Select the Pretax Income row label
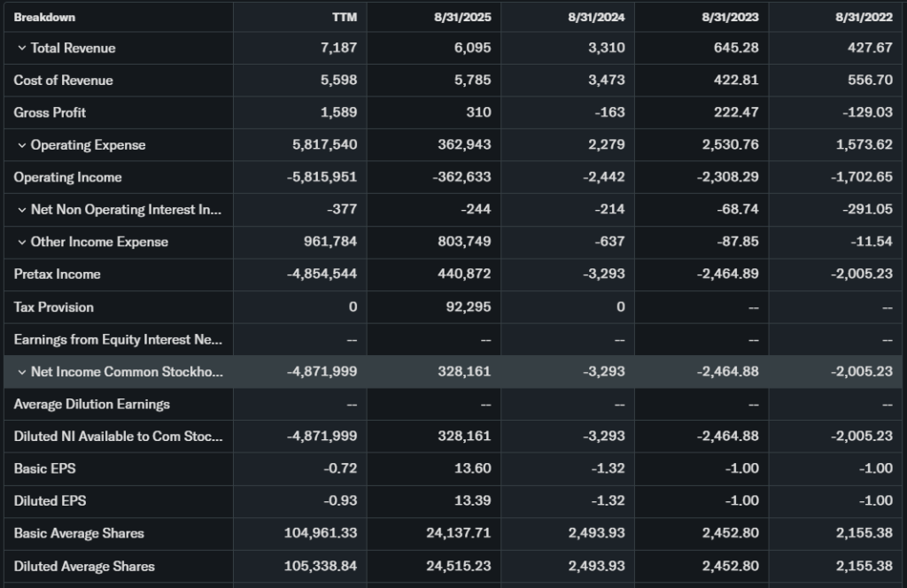The width and height of the screenshot is (907, 588). 57,275
